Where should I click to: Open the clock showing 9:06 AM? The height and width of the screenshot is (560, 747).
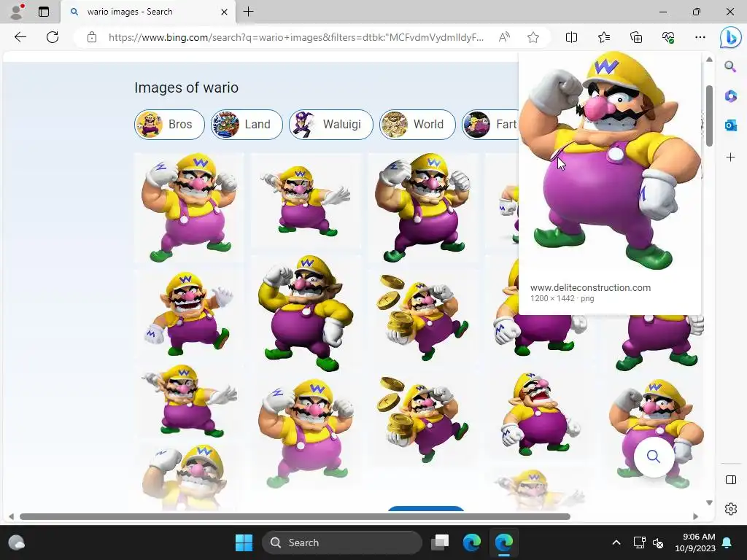point(695,542)
